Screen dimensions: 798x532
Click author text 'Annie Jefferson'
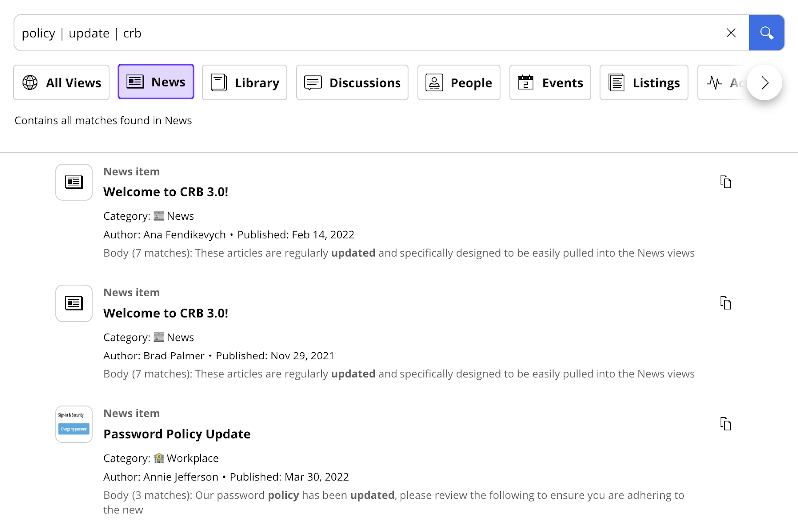coord(181,477)
